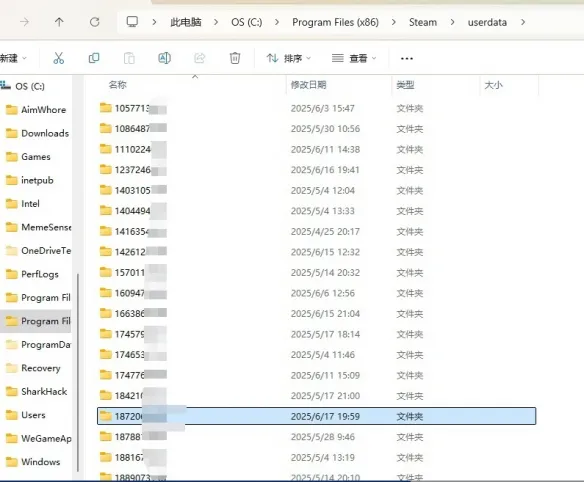Navigate to Program Files (x86) breadcrumb
Viewport: 584px width, 482px height.
coord(335,22)
